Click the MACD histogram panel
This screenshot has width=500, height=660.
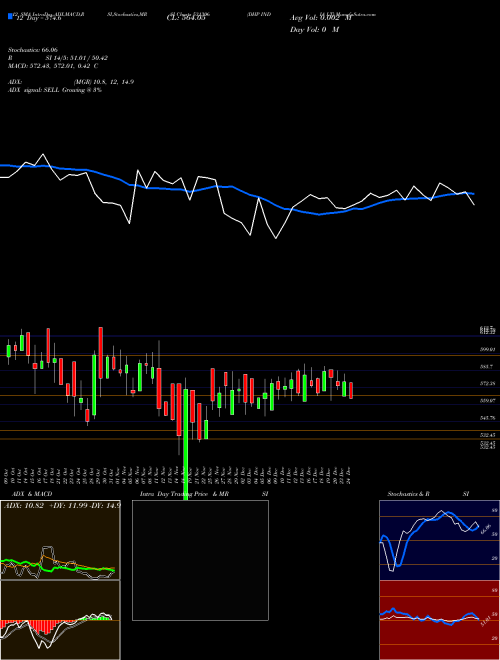tap(60, 620)
